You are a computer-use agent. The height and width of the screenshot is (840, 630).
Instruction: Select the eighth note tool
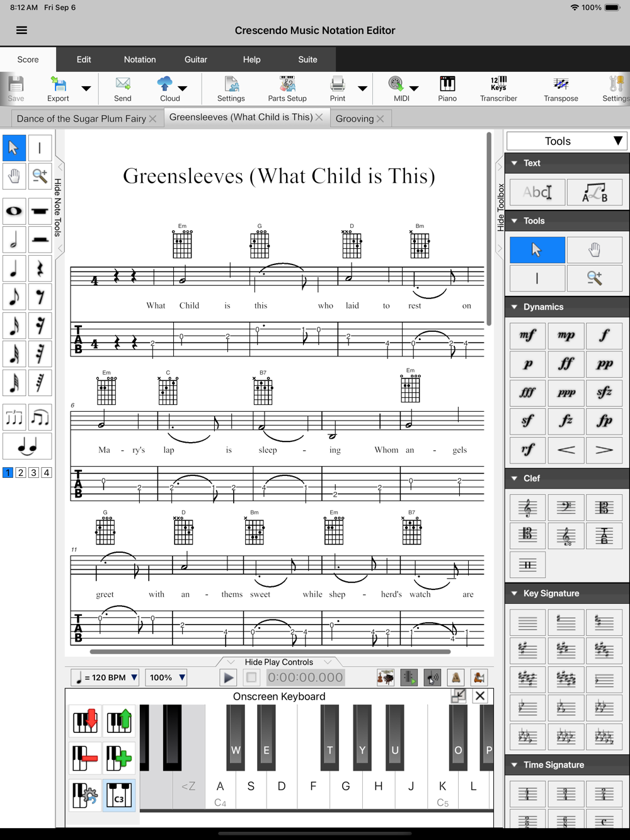click(x=14, y=297)
